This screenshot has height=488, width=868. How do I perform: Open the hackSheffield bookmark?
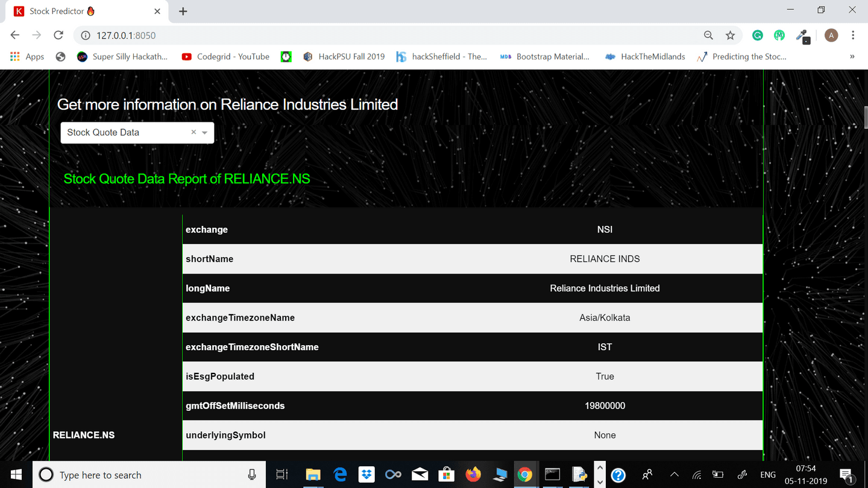point(442,57)
